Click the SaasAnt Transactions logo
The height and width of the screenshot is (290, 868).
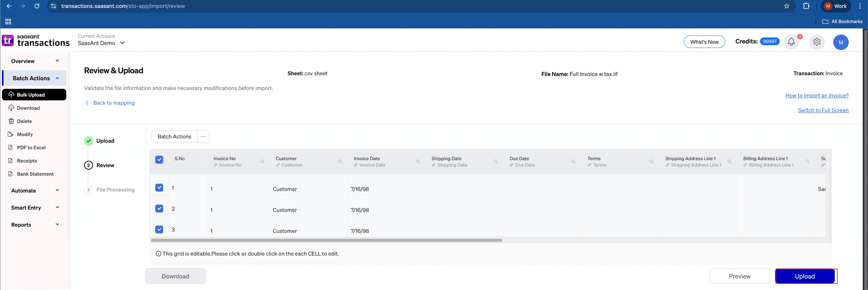(36, 41)
